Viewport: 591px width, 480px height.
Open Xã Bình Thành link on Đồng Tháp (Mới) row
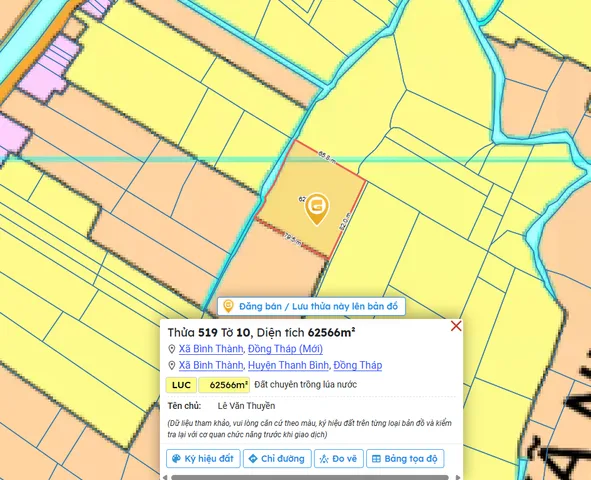211,349
